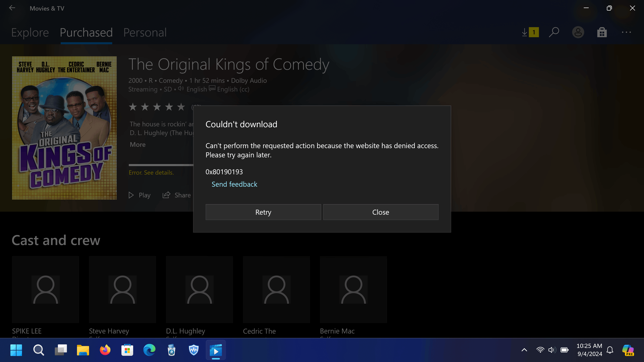Switch to the Personal tab

(145, 33)
